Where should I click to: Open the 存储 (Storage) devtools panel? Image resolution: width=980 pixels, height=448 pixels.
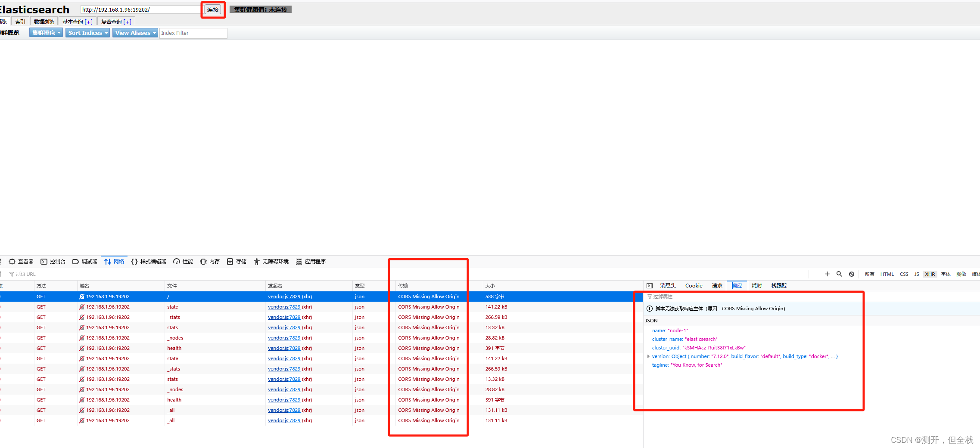(236, 261)
